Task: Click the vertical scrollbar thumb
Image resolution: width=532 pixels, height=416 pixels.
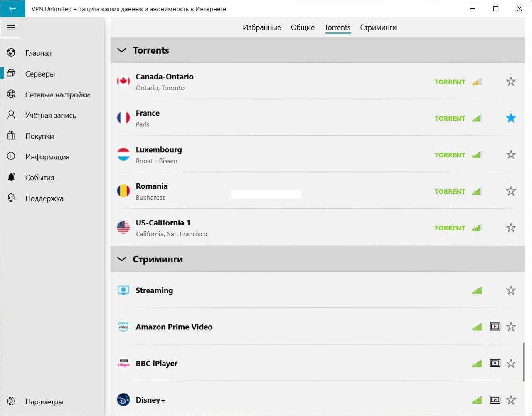Action: 524,362
